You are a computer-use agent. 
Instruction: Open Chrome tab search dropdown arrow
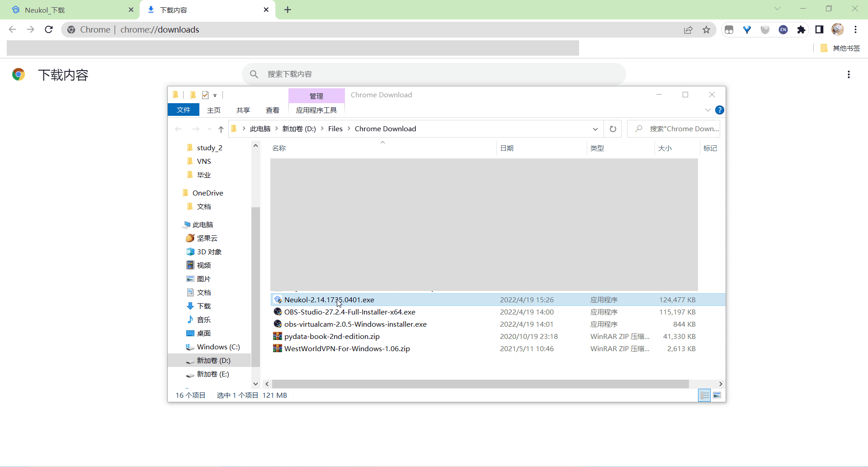point(777,9)
